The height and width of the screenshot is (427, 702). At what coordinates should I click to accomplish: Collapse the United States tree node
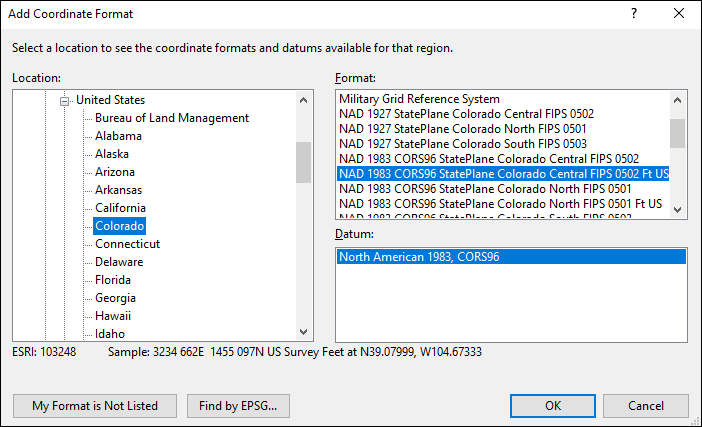click(64, 101)
